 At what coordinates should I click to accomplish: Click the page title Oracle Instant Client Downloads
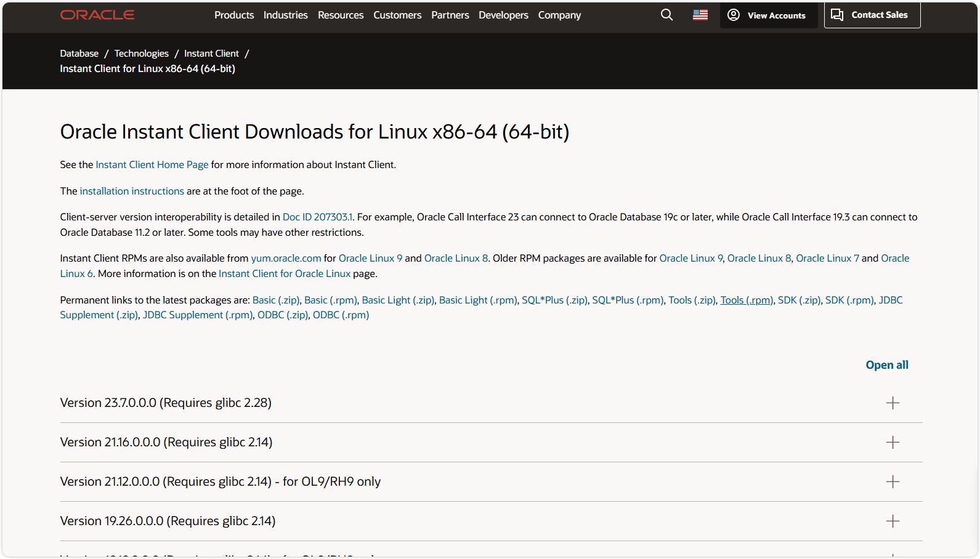(315, 132)
